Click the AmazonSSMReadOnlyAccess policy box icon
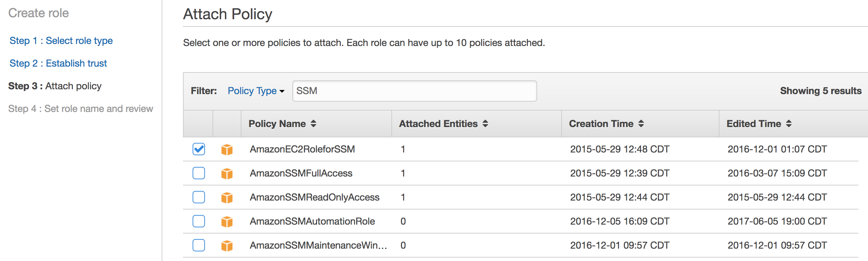Image resolution: width=868 pixels, height=261 pixels. (227, 197)
